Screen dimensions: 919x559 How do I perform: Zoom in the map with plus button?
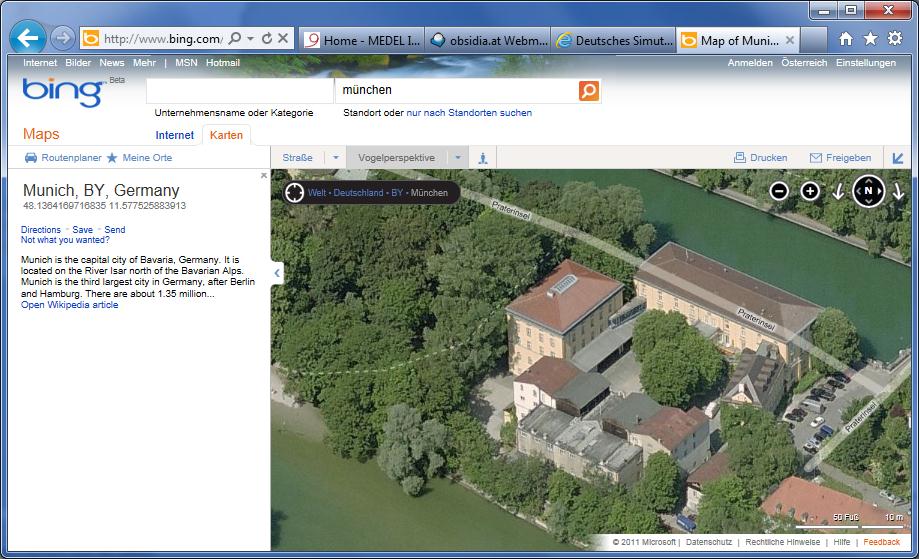coord(810,191)
